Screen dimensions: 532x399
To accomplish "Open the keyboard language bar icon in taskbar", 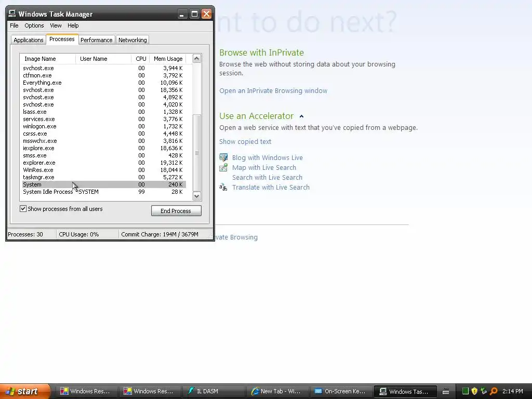I will click(446, 392).
